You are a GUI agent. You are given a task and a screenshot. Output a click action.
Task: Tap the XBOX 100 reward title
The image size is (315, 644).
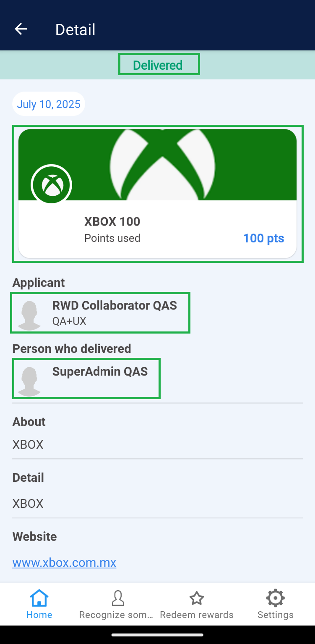(x=112, y=221)
